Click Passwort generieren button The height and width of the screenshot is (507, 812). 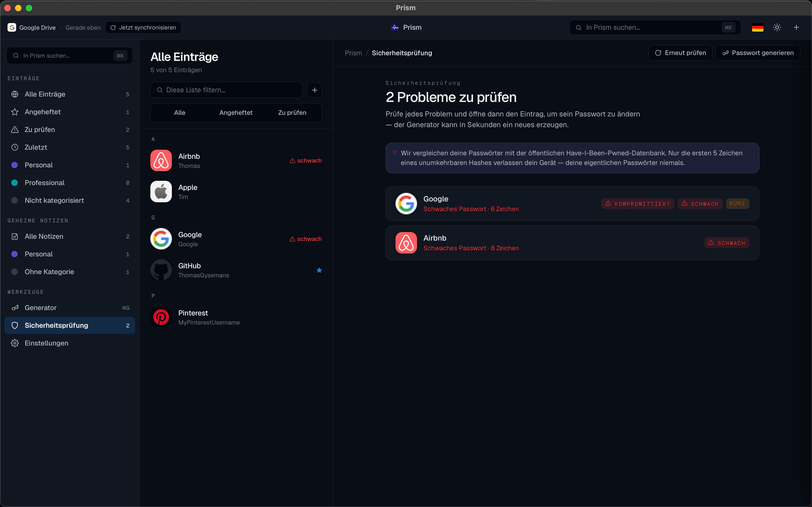(x=758, y=53)
